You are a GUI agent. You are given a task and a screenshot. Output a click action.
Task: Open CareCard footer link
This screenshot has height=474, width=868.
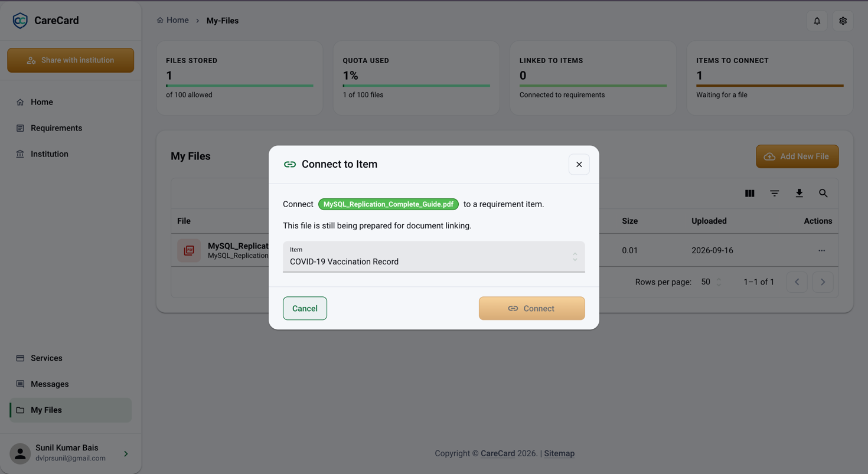(498, 454)
